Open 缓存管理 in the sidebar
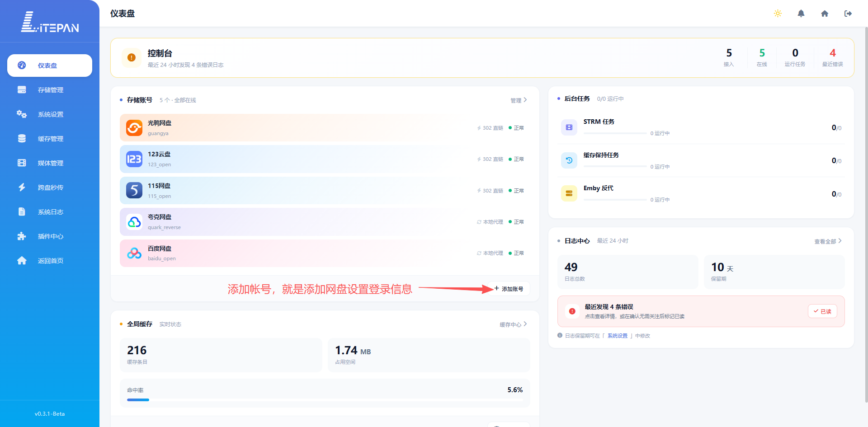 click(50, 139)
